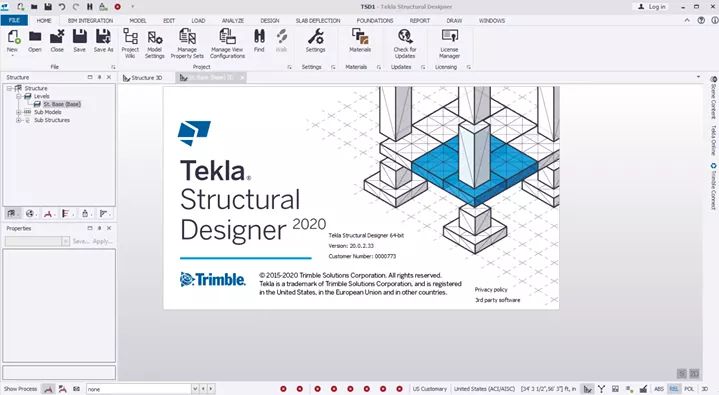
Task: Select the Structure 3D view tab
Action: tap(143, 78)
